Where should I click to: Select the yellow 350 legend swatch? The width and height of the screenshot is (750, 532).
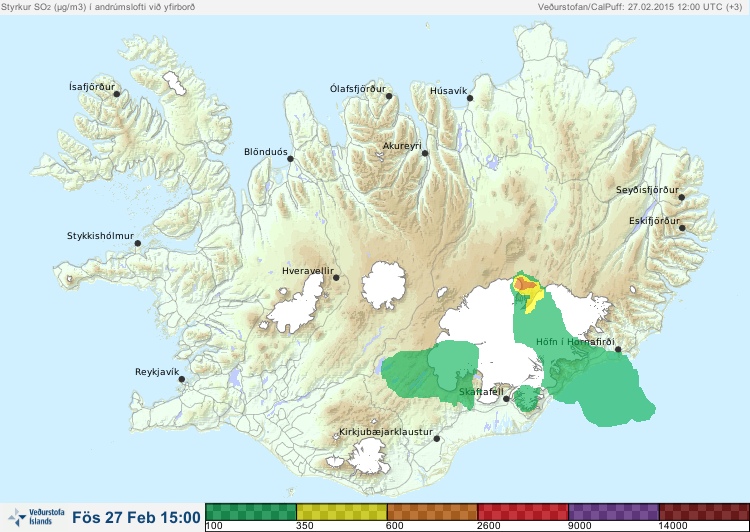click(x=342, y=512)
